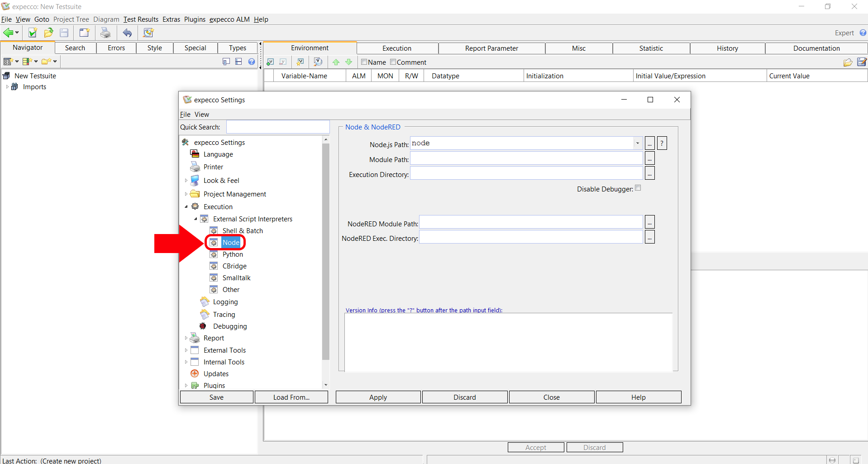The image size is (868, 464).
Task: Toggle the Comment checkbox in Environment toolbar
Action: point(393,62)
